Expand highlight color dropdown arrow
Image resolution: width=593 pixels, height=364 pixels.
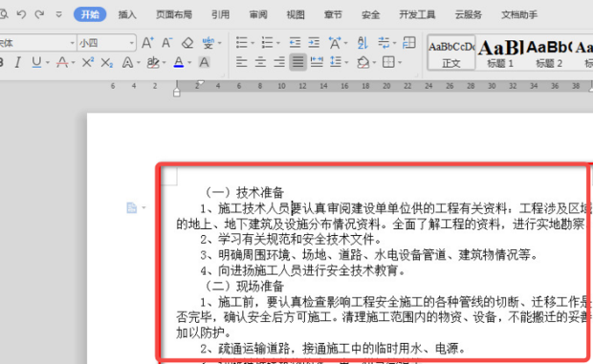[x=165, y=63]
